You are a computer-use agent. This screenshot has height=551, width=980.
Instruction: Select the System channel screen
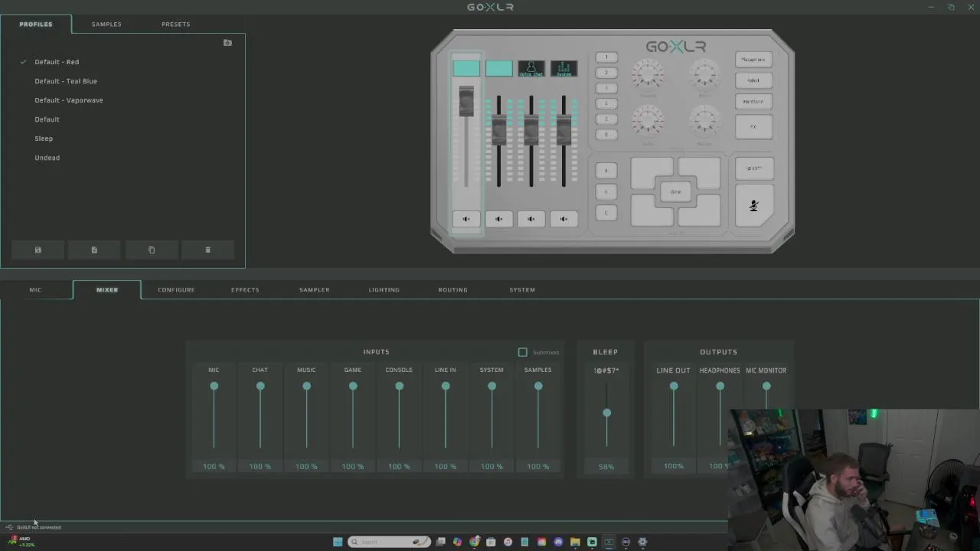click(x=563, y=69)
